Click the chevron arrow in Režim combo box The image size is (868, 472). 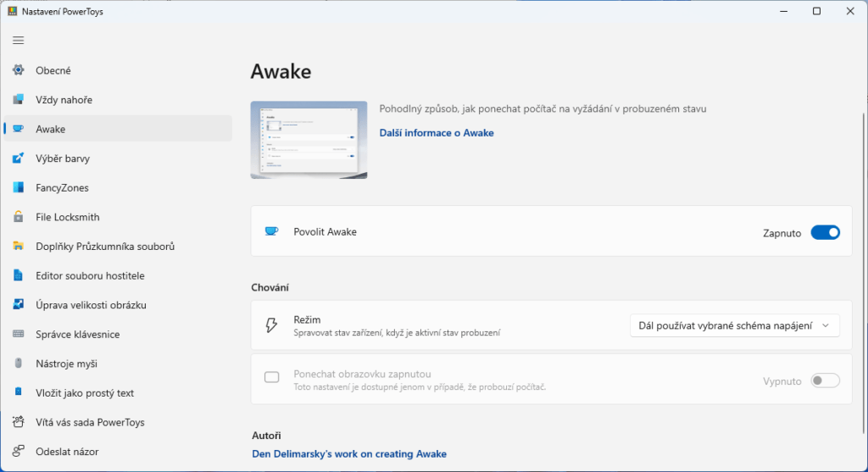(826, 325)
